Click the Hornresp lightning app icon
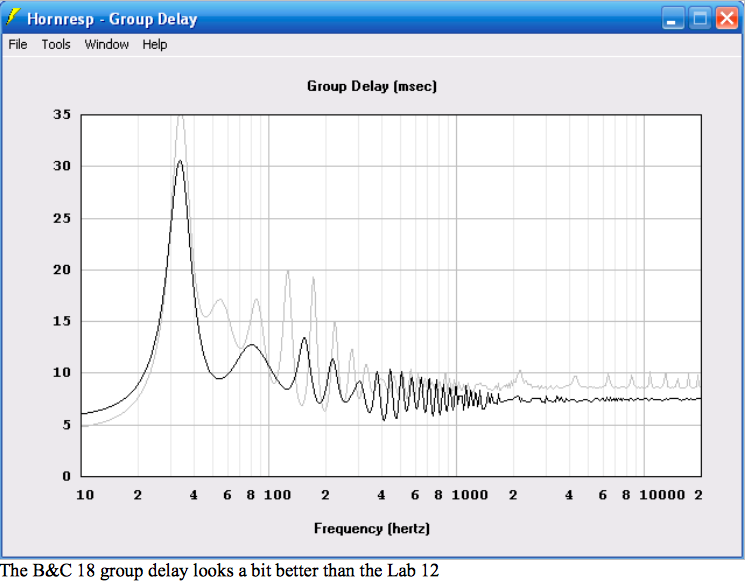The height and width of the screenshot is (585, 752). point(13,17)
